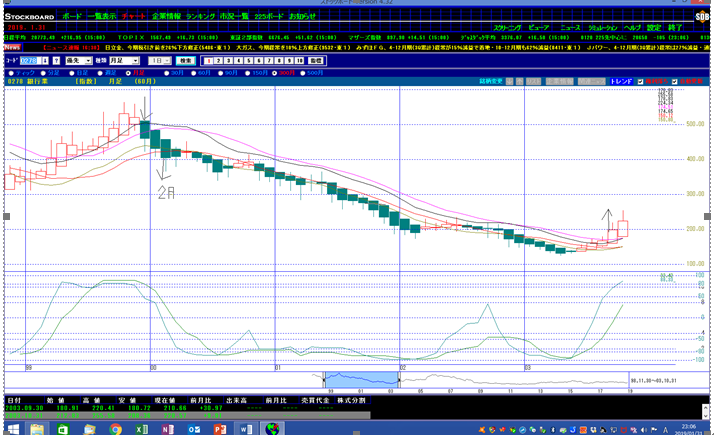Open OneNote from the taskbar
Screen dimensions: 714x435
168,429
